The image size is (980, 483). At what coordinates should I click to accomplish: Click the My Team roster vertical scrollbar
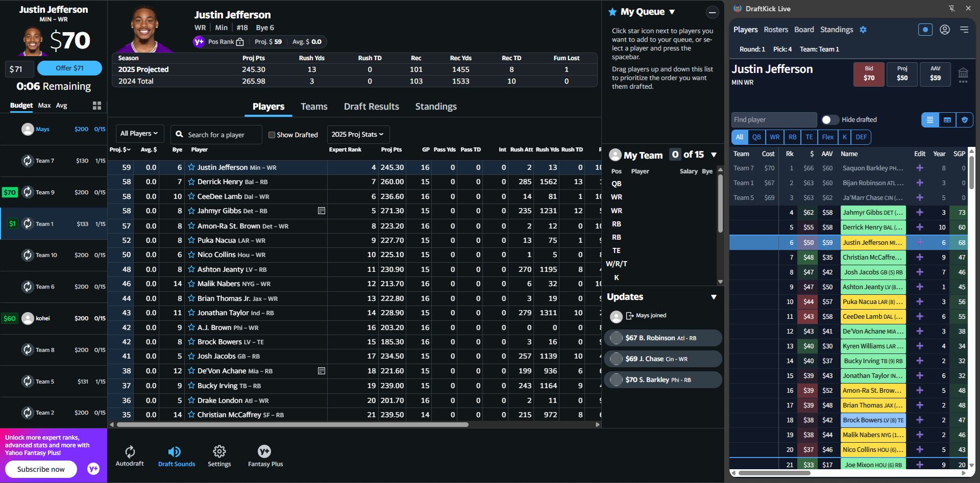[720, 204]
